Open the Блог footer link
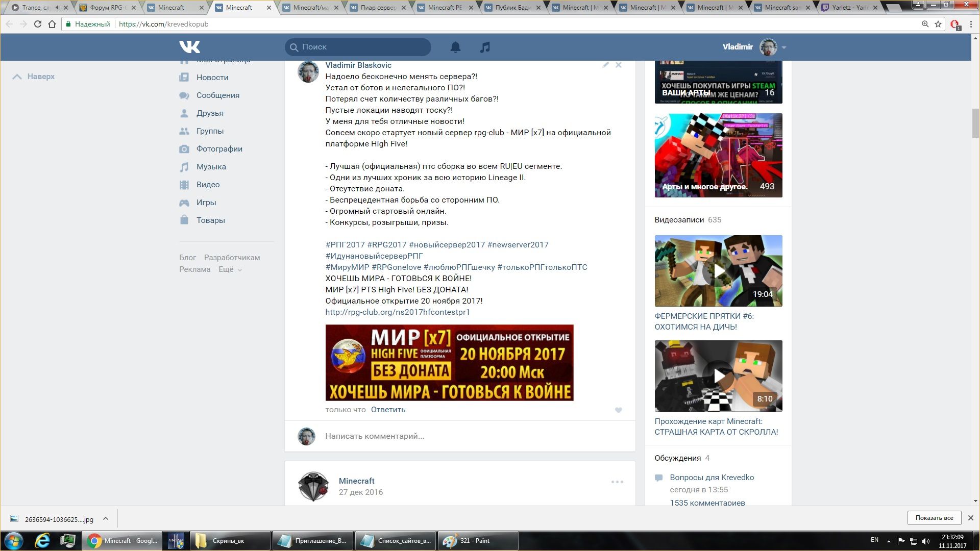The height and width of the screenshot is (551, 980). coord(187,258)
